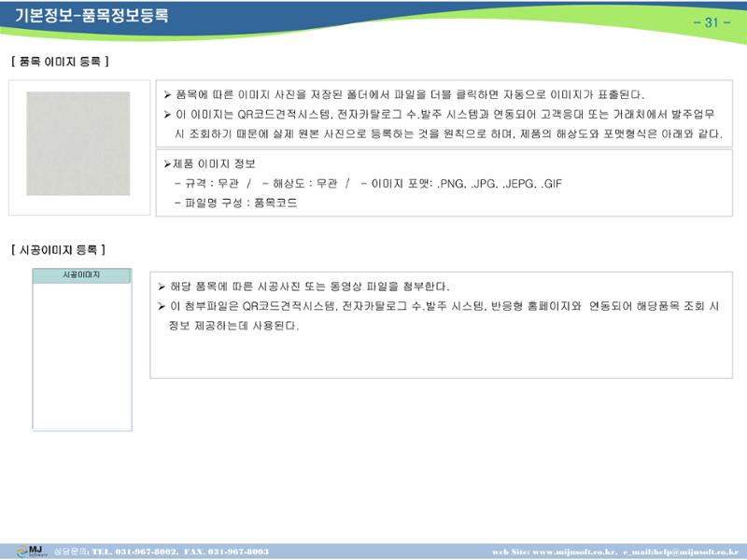This screenshot has height=560, width=747.
Task: Click the MJ Software logo in footer
Action: coord(32,552)
